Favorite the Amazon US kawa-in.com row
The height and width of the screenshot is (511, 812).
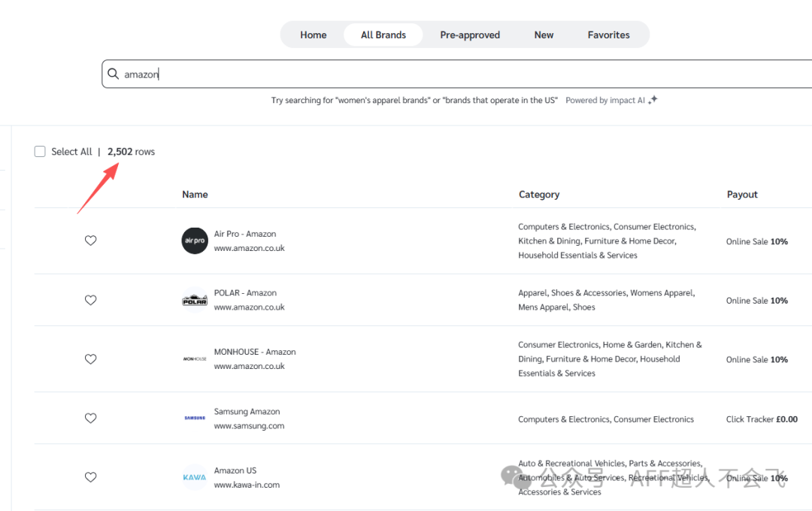[91, 477]
